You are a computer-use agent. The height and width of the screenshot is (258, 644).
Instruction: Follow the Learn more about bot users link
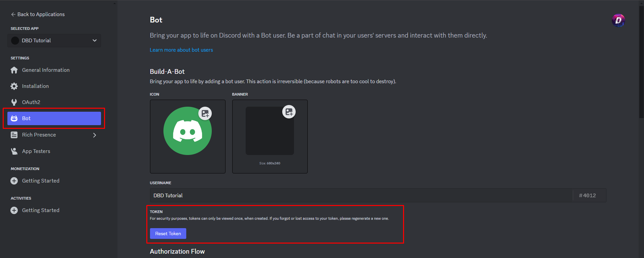[x=181, y=50]
